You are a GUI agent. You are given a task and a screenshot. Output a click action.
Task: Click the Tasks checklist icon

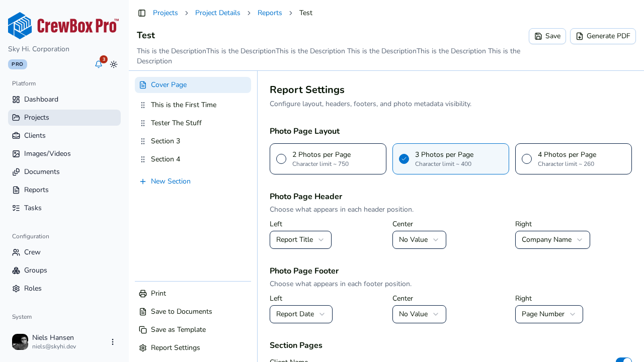click(16, 208)
